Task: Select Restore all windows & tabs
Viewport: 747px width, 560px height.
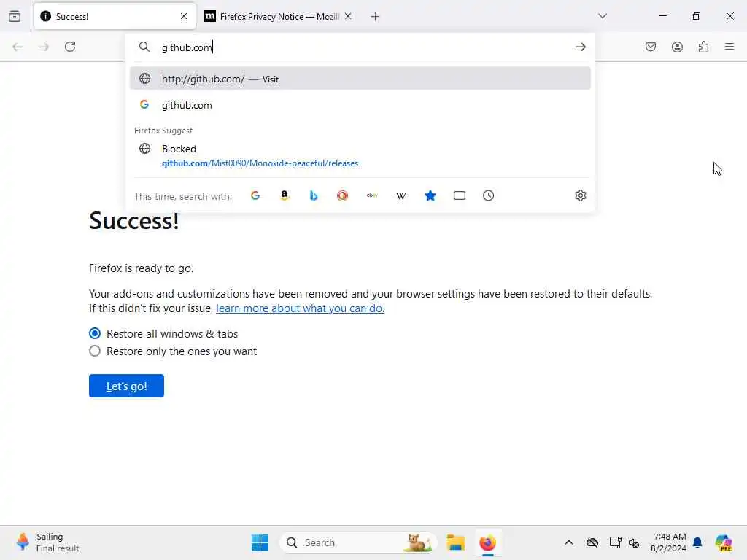Action: tap(95, 333)
